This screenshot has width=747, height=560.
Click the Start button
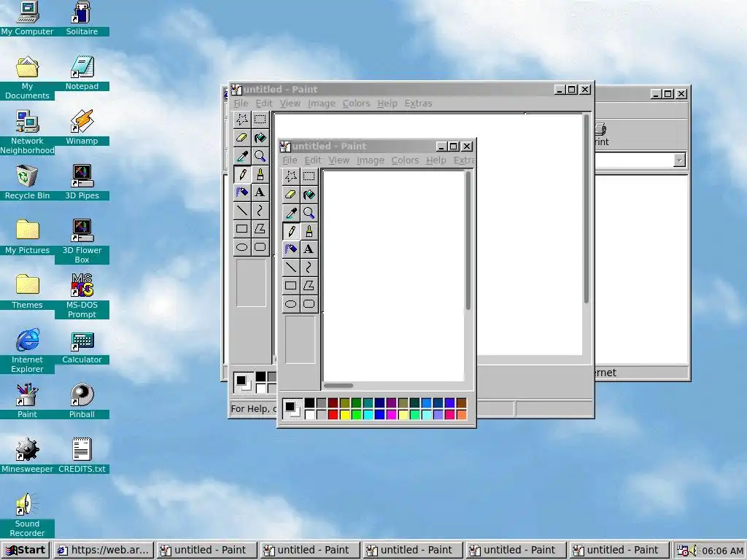click(26, 550)
